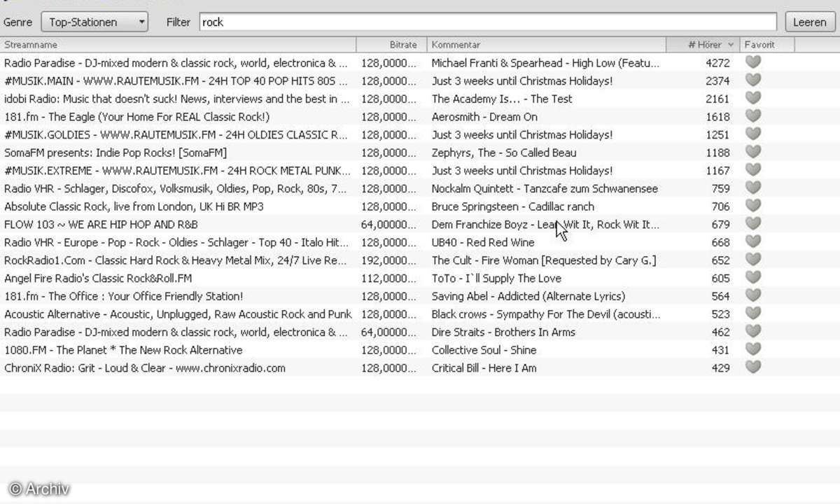The width and height of the screenshot is (840, 504).
Task: Sort by # Hörer column header
Action: click(x=703, y=44)
